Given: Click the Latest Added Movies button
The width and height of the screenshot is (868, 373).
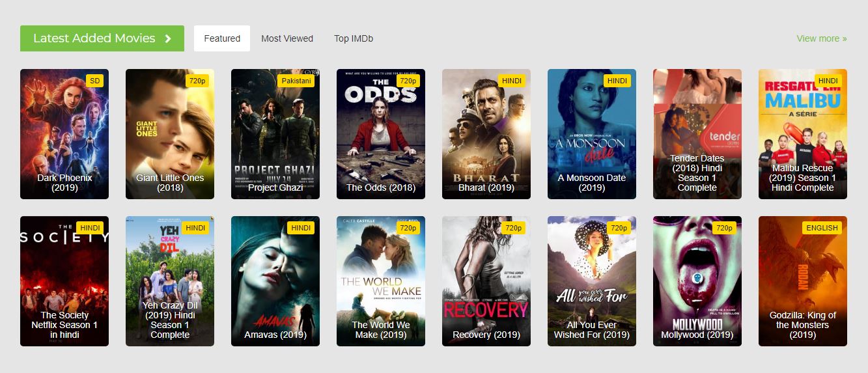Looking at the screenshot, I should pos(102,38).
